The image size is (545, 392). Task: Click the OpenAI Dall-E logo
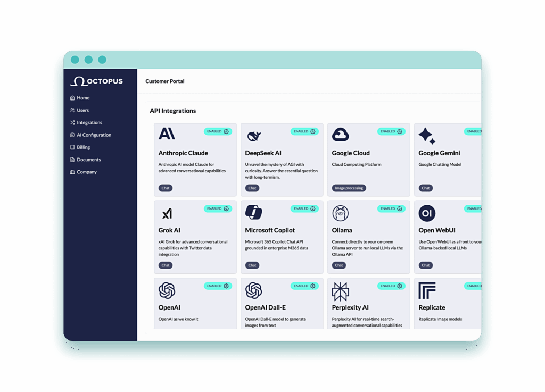click(x=254, y=290)
